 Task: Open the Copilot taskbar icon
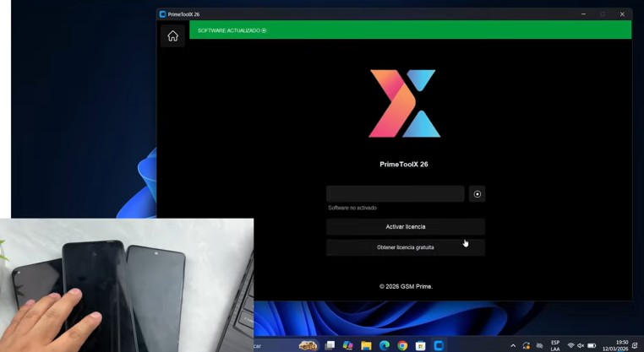click(348, 345)
